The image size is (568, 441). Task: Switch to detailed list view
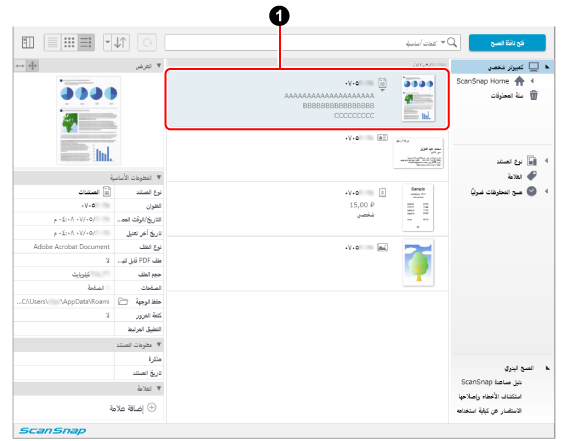(x=86, y=42)
